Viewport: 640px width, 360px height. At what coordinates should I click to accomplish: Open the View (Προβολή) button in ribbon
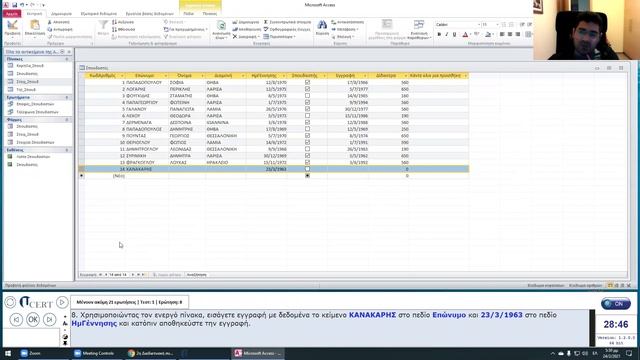[12, 29]
